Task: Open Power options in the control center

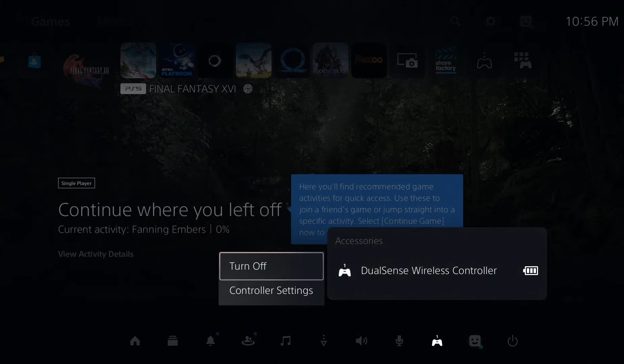Action: 513,341
